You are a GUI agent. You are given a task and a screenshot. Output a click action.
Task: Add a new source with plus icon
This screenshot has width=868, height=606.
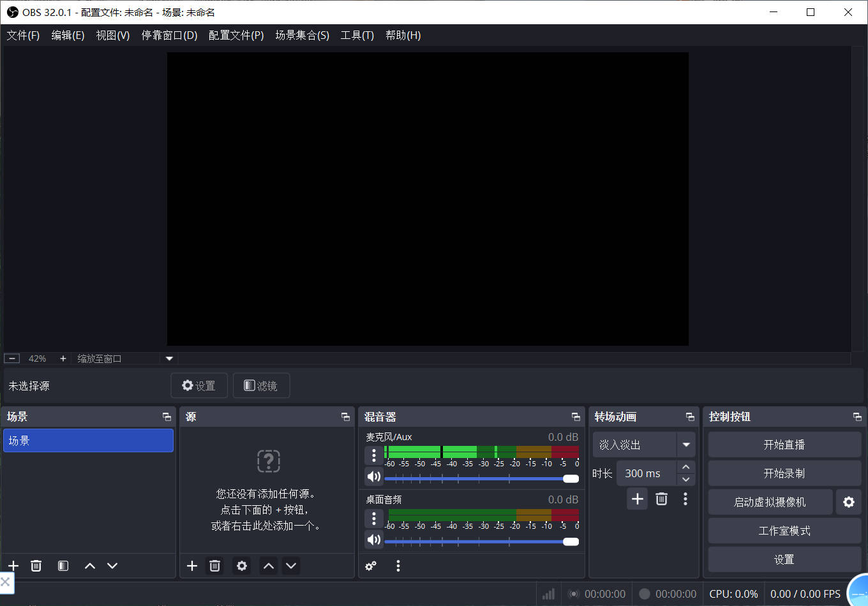pos(192,566)
